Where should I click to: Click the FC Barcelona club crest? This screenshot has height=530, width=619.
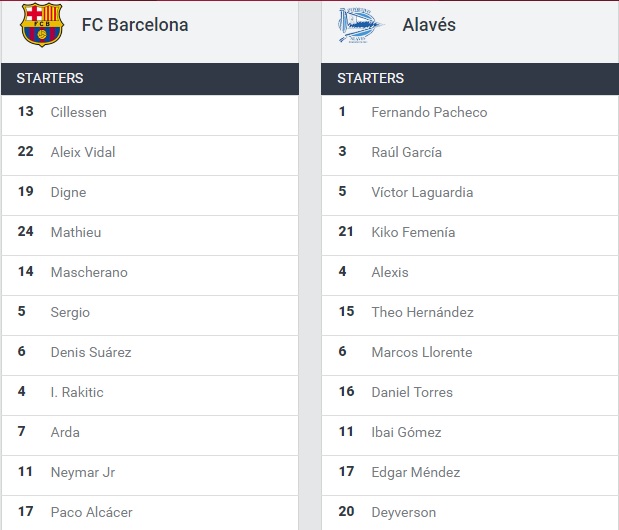(41, 25)
